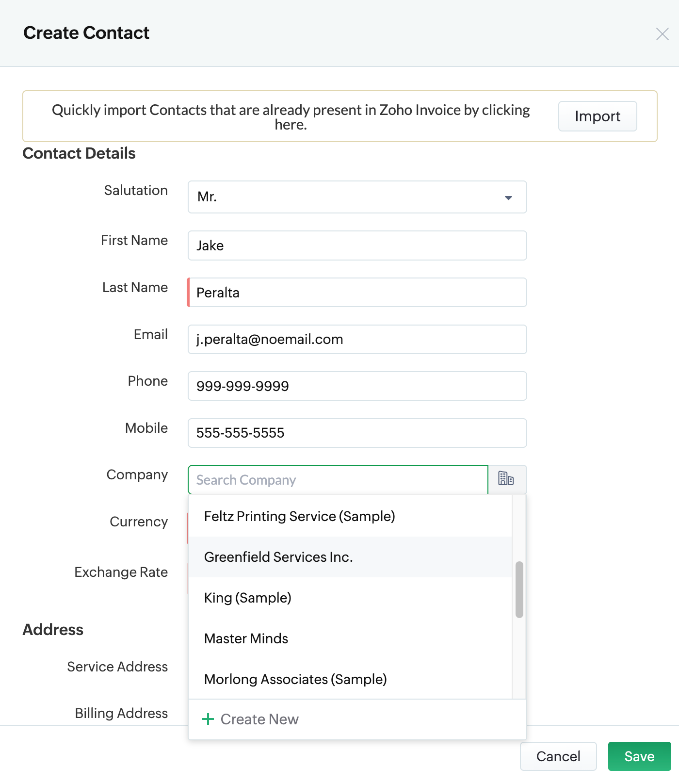Select Master Minds company option
Screen dimensions: 679x784
pos(246,638)
